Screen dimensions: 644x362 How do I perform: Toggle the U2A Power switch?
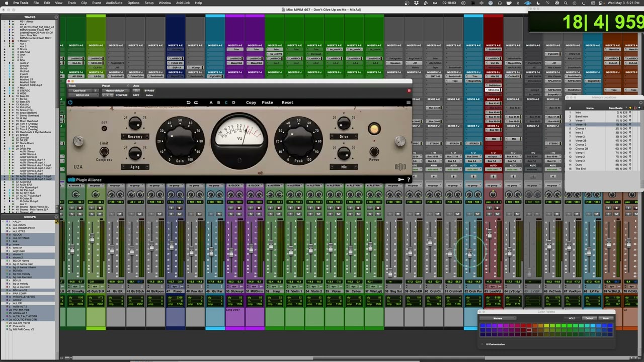pos(374,151)
